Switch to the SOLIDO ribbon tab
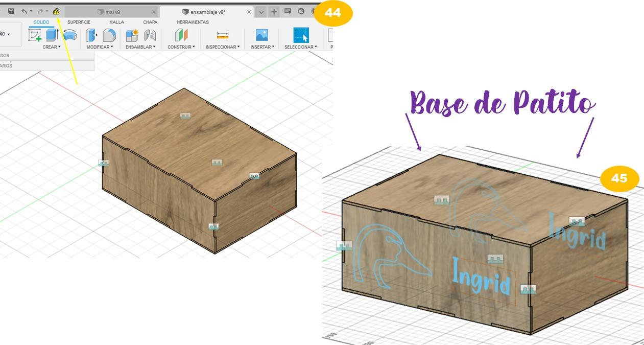The height and width of the screenshot is (345, 644). click(41, 22)
